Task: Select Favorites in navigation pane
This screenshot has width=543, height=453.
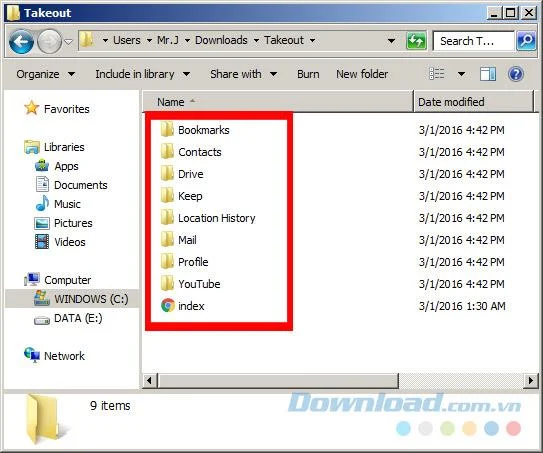Action: (x=57, y=109)
